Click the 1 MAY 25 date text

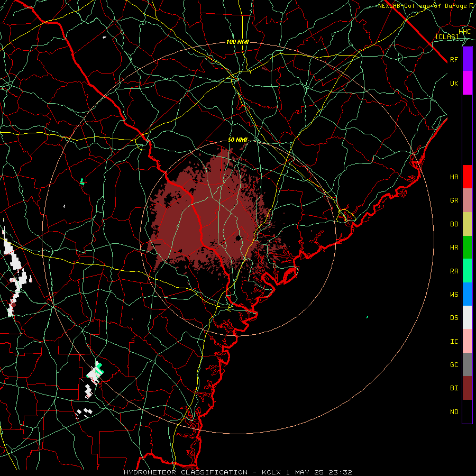tap(305, 472)
